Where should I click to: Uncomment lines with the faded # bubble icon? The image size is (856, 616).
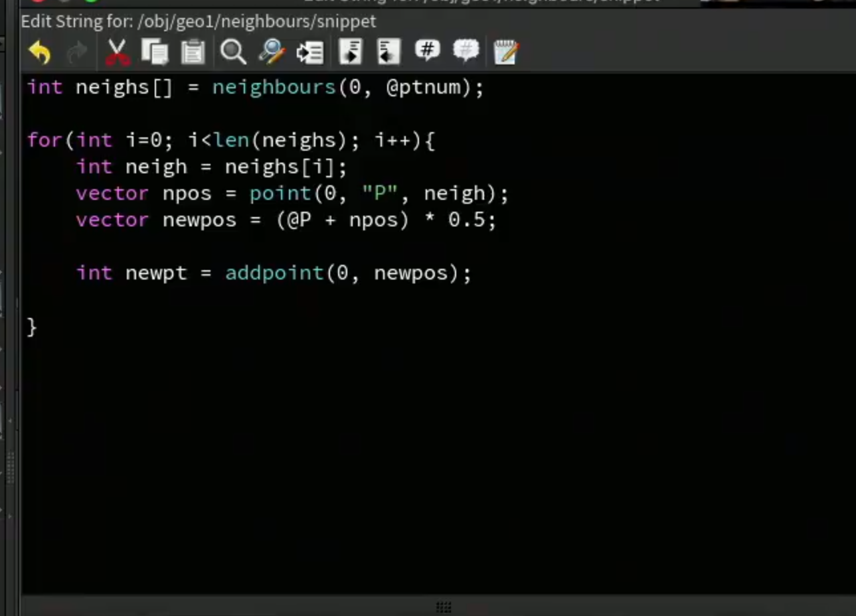466,50
